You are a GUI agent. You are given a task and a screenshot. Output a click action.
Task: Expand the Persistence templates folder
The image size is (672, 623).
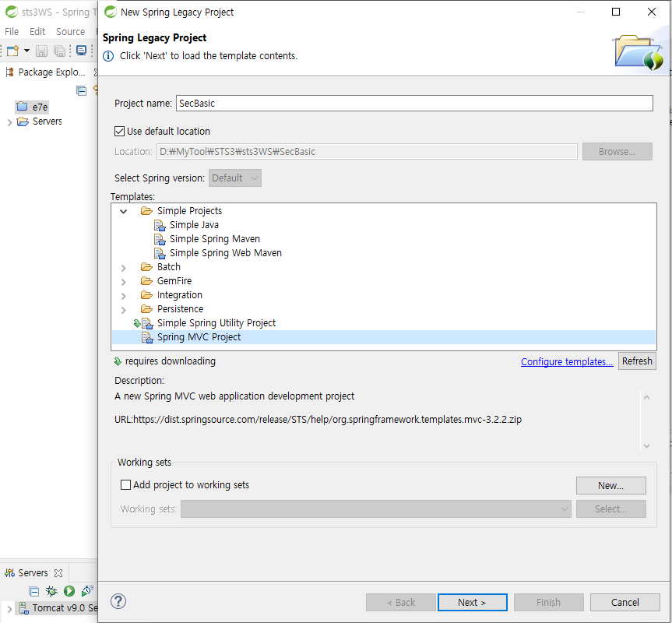click(124, 310)
